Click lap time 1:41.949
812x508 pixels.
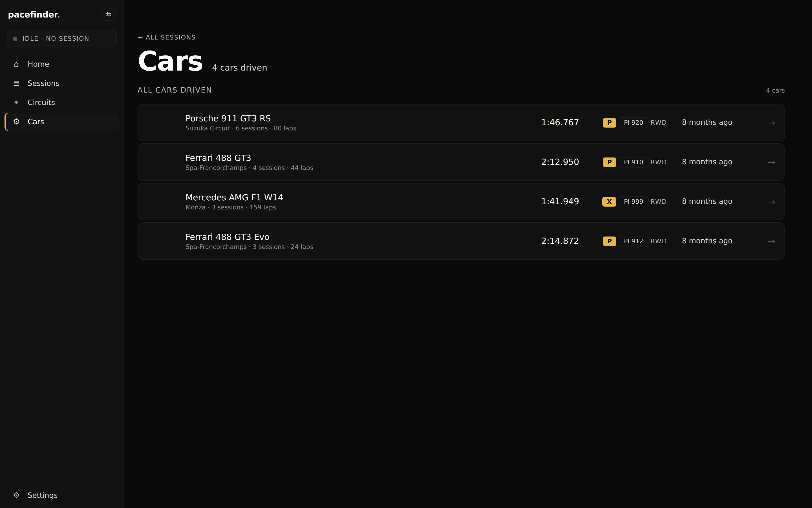[560, 201]
